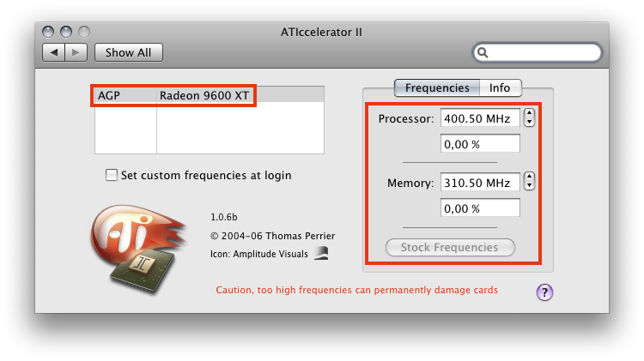The height and width of the screenshot is (361, 644).
Task: Click the Stock Frequencies button
Action: [450, 247]
